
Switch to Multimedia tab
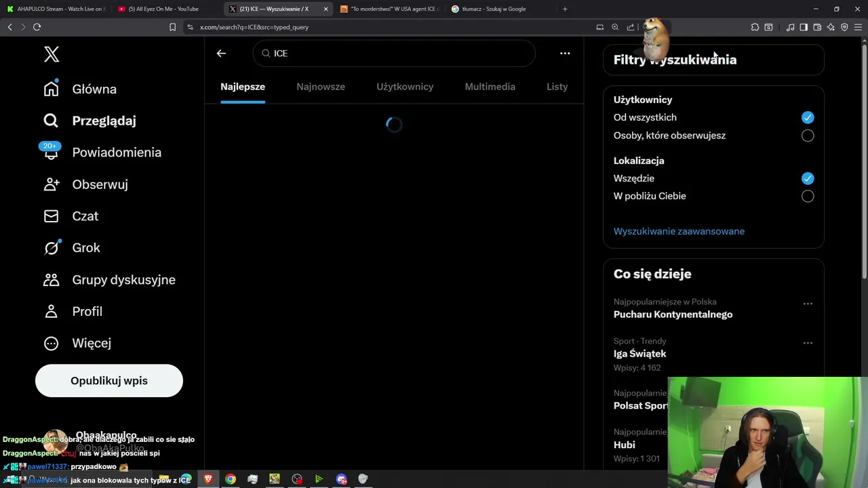click(490, 87)
